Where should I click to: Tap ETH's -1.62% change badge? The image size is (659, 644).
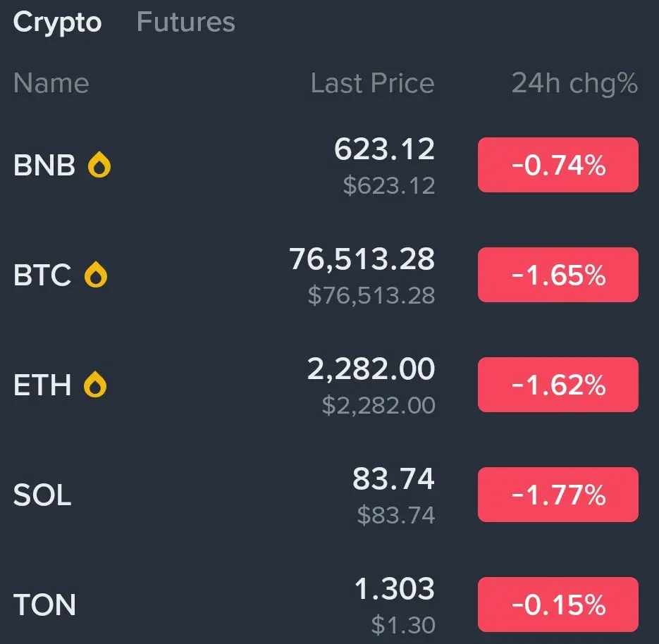click(x=558, y=385)
